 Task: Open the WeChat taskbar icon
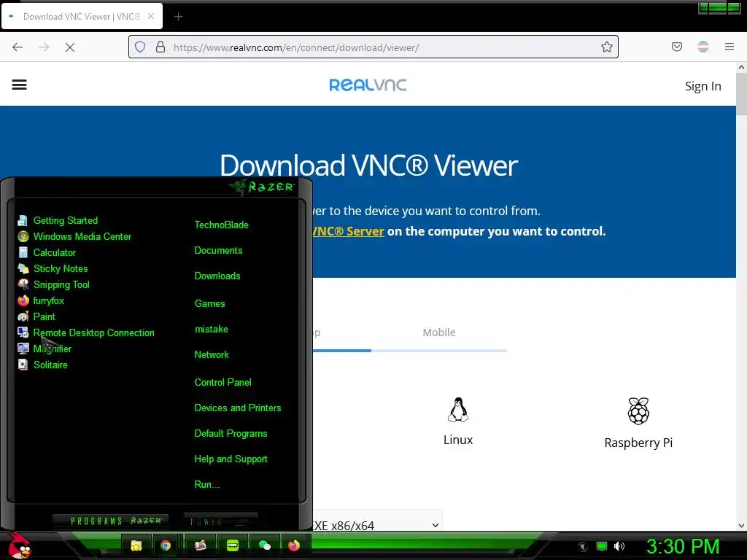[264, 545]
